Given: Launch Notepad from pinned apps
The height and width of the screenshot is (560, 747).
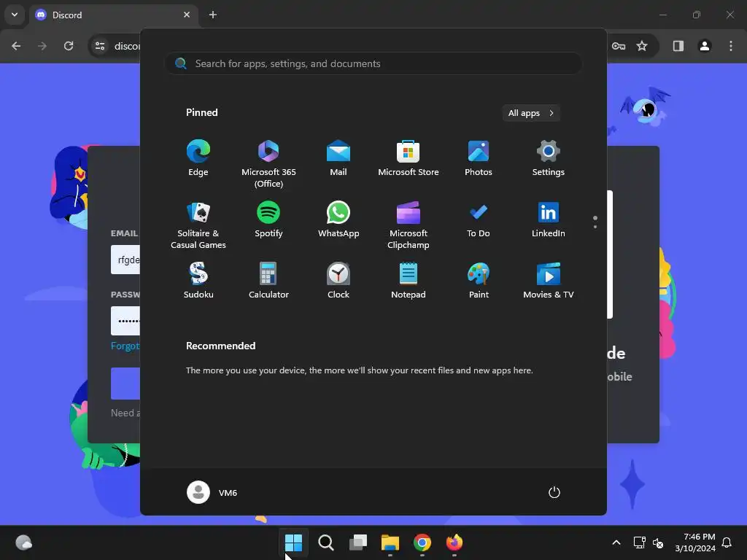Looking at the screenshot, I should coord(409,281).
